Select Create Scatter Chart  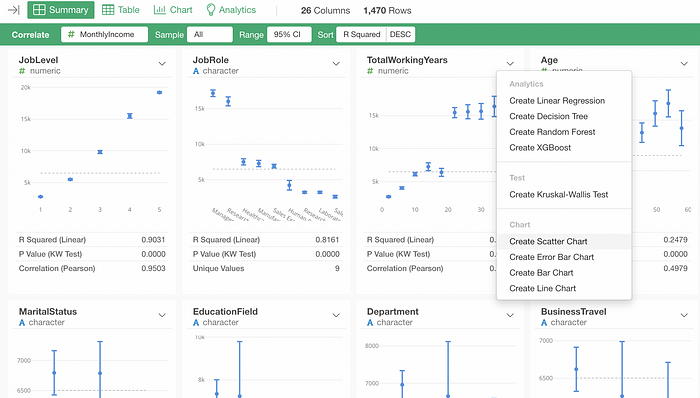(x=564, y=241)
